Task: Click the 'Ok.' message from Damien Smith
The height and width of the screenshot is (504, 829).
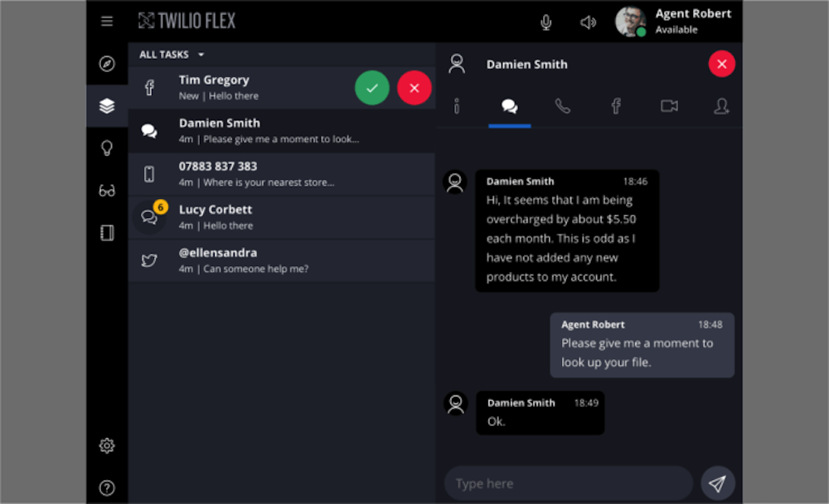Action: click(x=540, y=413)
